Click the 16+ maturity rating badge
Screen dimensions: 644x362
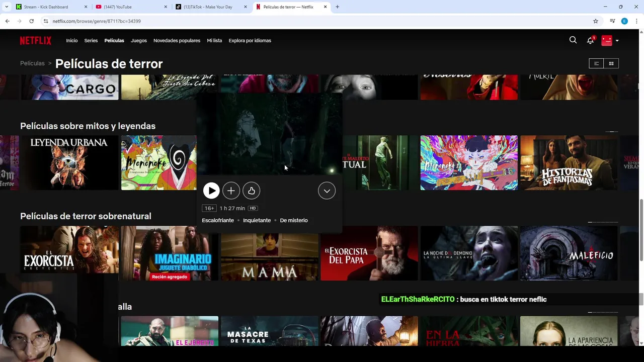(209, 208)
